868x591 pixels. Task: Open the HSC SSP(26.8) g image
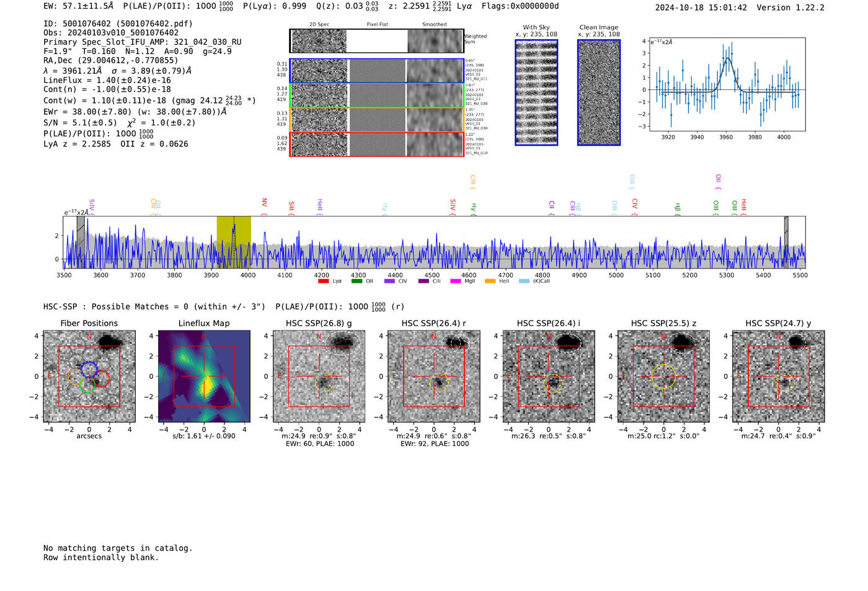[319, 376]
